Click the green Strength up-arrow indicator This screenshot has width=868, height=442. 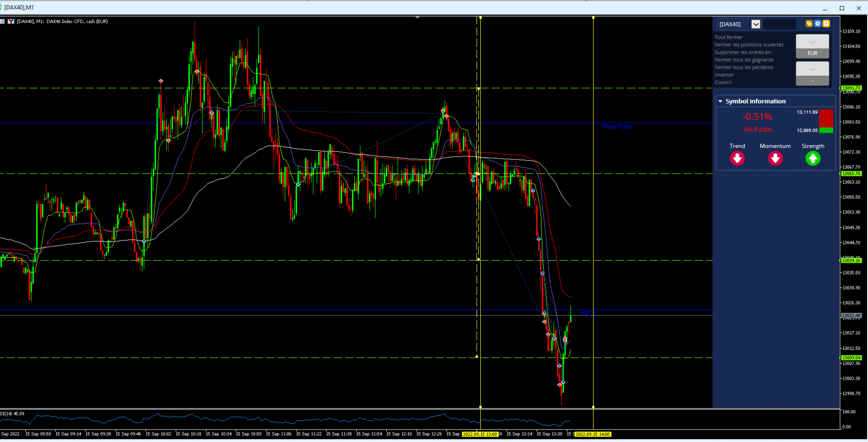813,158
